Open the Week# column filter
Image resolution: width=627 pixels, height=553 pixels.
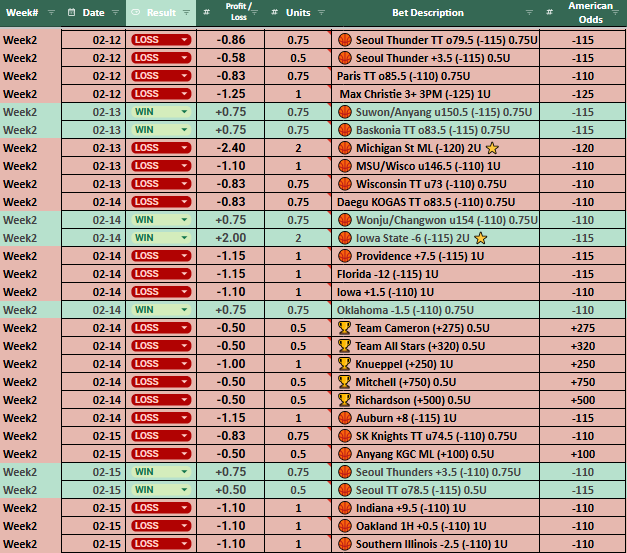(x=52, y=13)
